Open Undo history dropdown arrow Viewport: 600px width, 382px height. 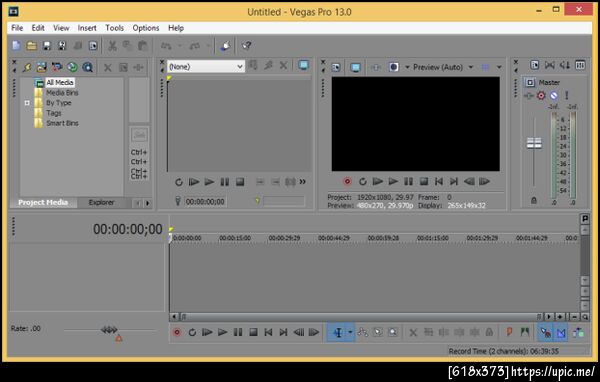[179, 46]
